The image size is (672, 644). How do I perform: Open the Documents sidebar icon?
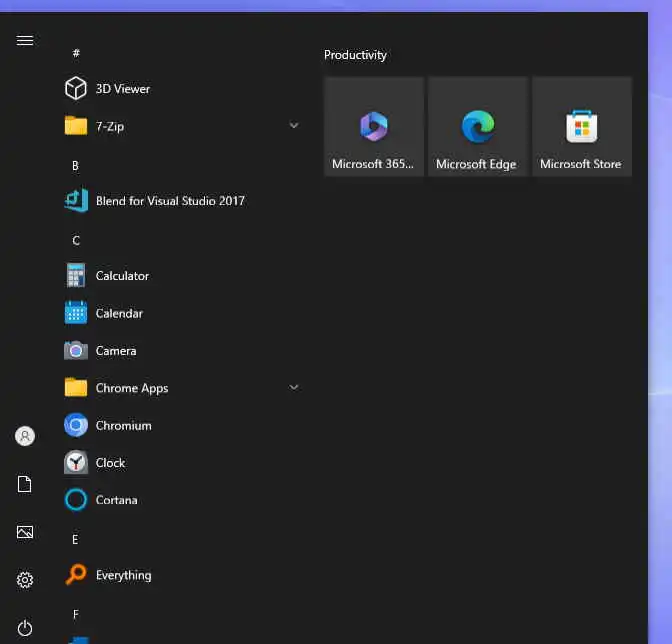coord(25,484)
